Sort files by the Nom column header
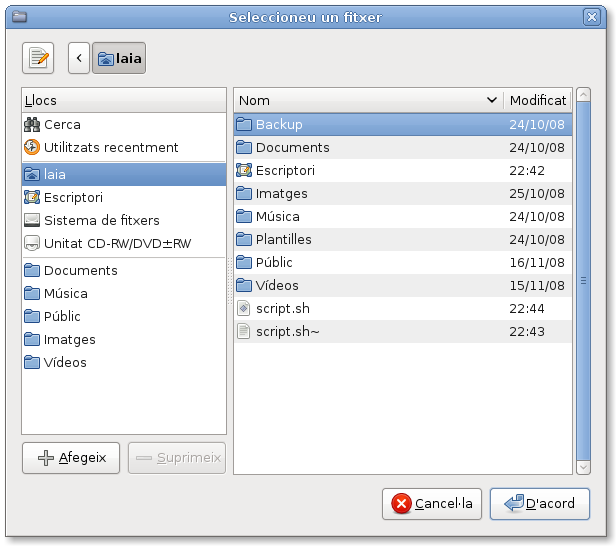 (x=367, y=100)
